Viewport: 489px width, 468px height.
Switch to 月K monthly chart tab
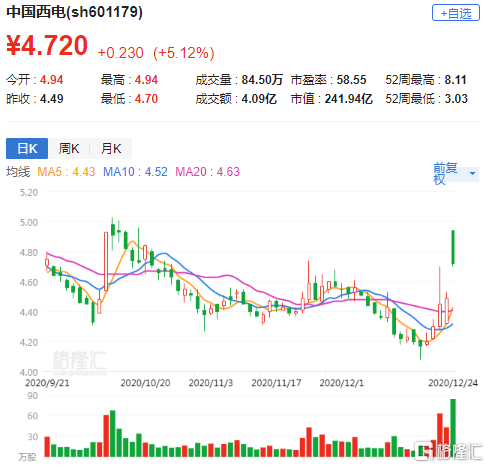coord(111,148)
